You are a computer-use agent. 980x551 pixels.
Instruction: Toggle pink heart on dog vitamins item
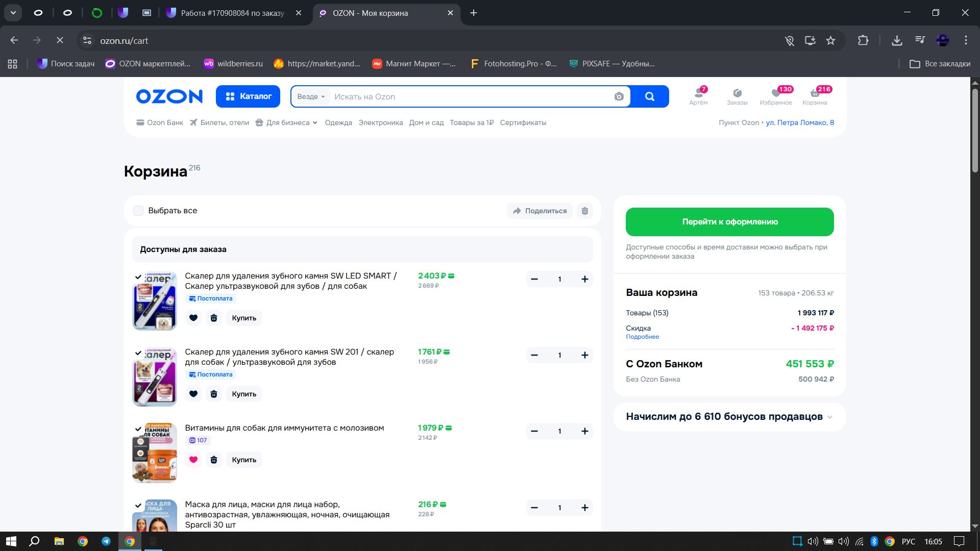point(193,460)
